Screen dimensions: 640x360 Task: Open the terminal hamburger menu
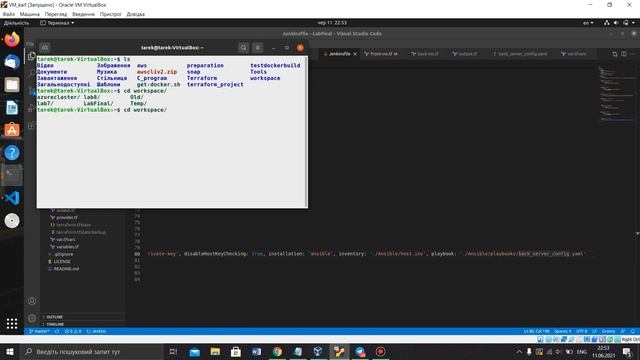pyautogui.click(x=258, y=48)
